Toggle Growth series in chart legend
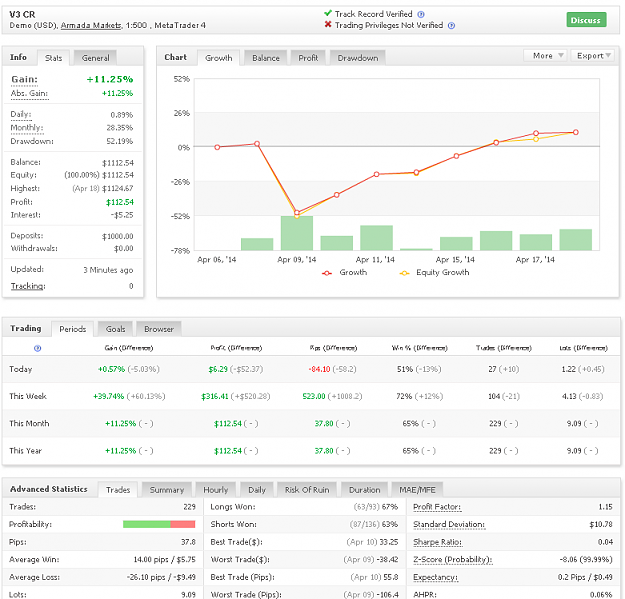Image resolution: width=625 pixels, height=599 pixels. (x=344, y=273)
